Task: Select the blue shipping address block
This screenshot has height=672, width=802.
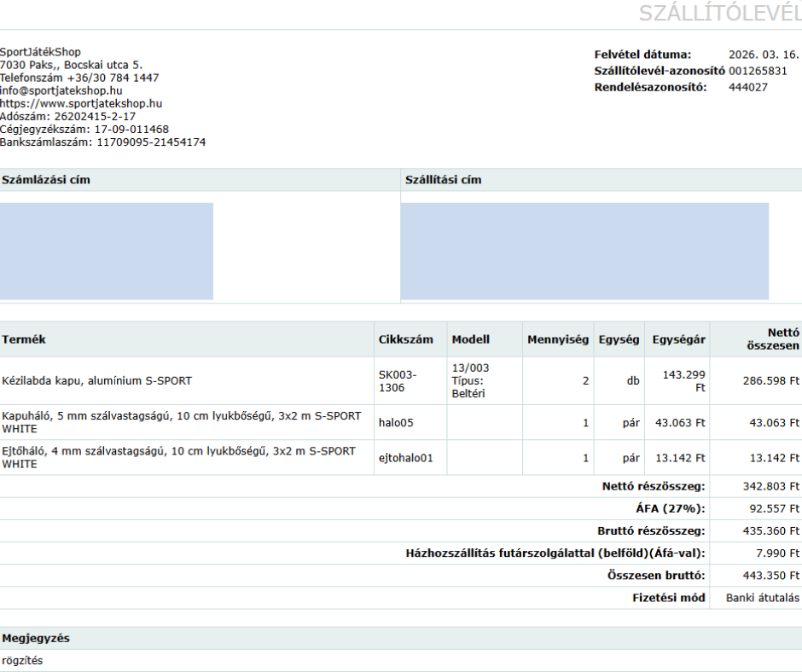Action: click(x=584, y=251)
